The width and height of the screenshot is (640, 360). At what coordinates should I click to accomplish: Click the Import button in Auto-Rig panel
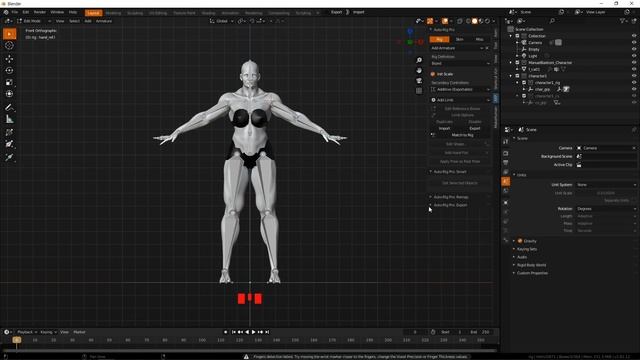point(445,128)
